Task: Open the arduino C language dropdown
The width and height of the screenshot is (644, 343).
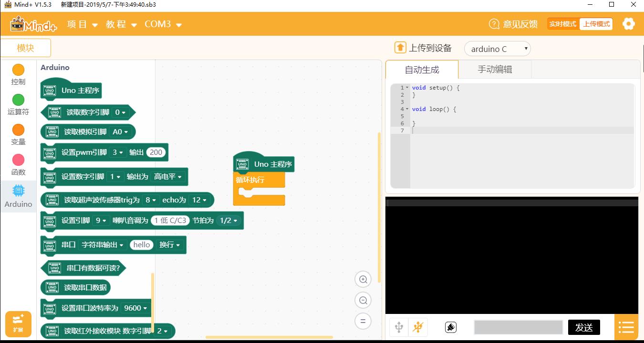Action: tap(497, 49)
